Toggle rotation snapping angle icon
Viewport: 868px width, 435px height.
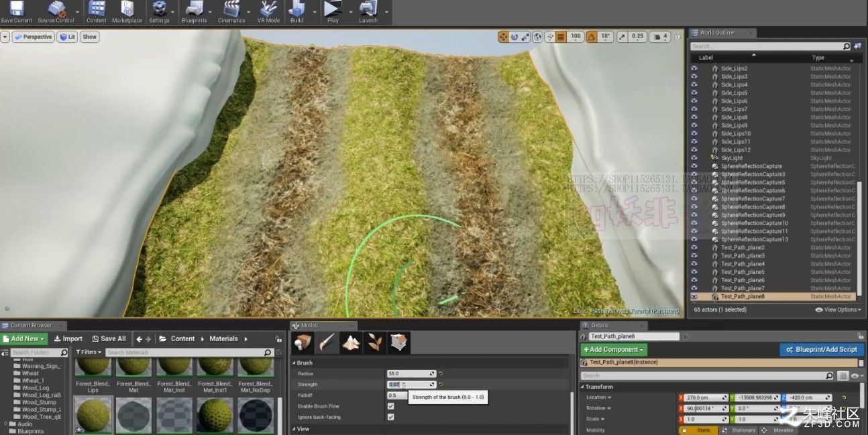click(591, 37)
